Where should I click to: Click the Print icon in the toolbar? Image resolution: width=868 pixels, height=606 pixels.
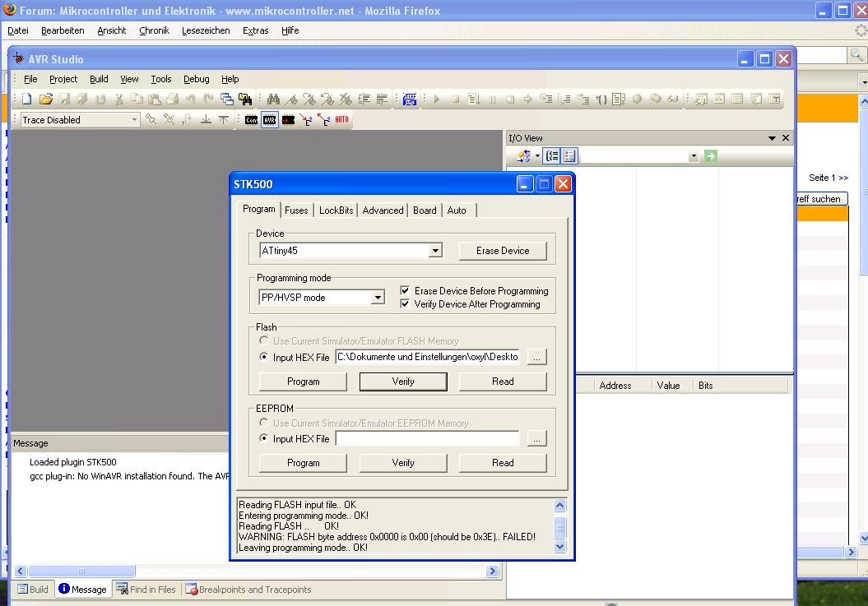pyautogui.click(x=172, y=99)
